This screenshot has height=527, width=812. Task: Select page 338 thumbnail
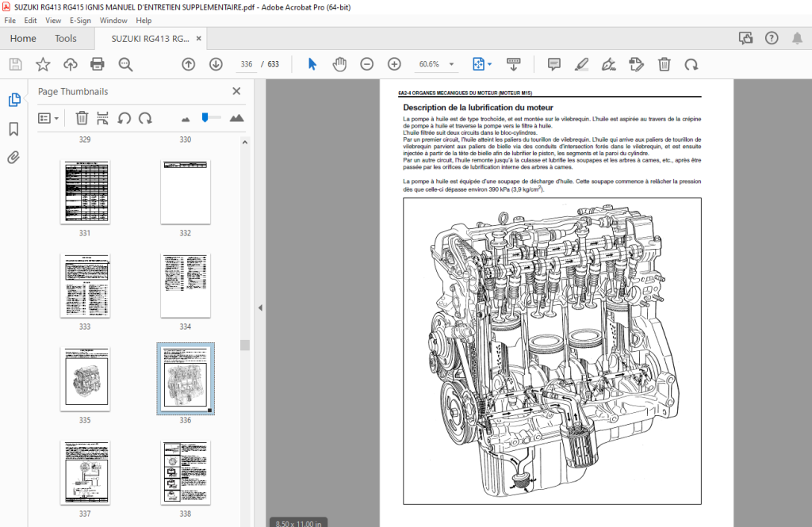pos(186,472)
